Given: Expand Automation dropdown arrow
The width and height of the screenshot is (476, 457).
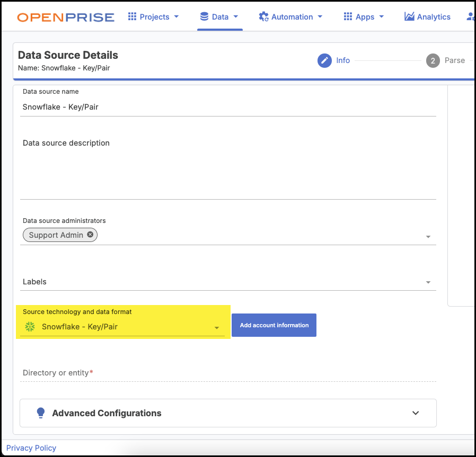Looking at the screenshot, I should click(320, 16).
